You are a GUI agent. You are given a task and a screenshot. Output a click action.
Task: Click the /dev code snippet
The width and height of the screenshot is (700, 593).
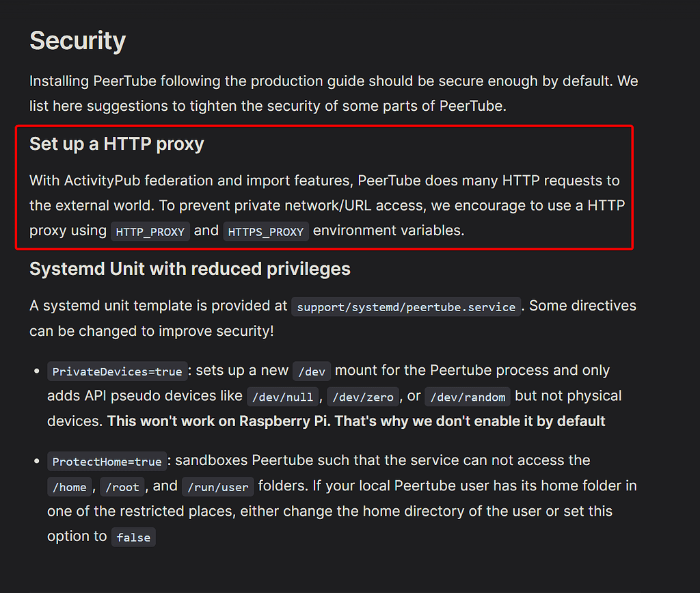[311, 371]
